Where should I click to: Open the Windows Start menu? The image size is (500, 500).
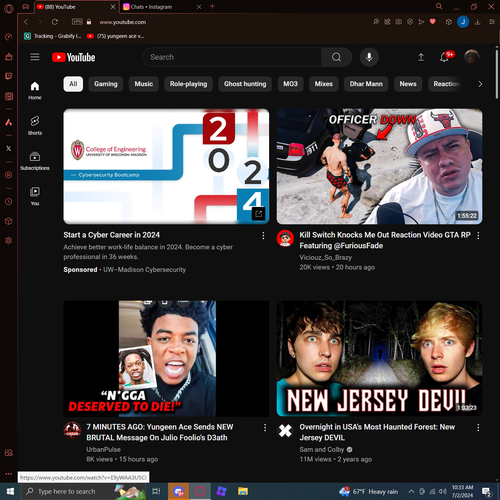(x=10, y=491)
